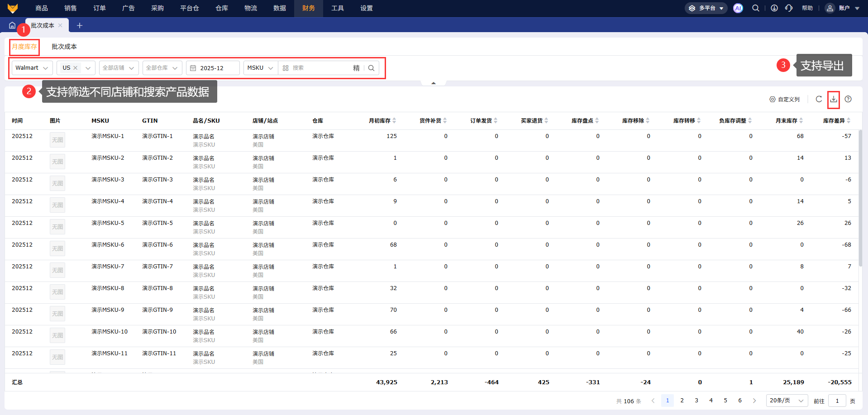The image size is (868, 415).
Task: Click the customer service headset icon
Action: click(789, 8)
